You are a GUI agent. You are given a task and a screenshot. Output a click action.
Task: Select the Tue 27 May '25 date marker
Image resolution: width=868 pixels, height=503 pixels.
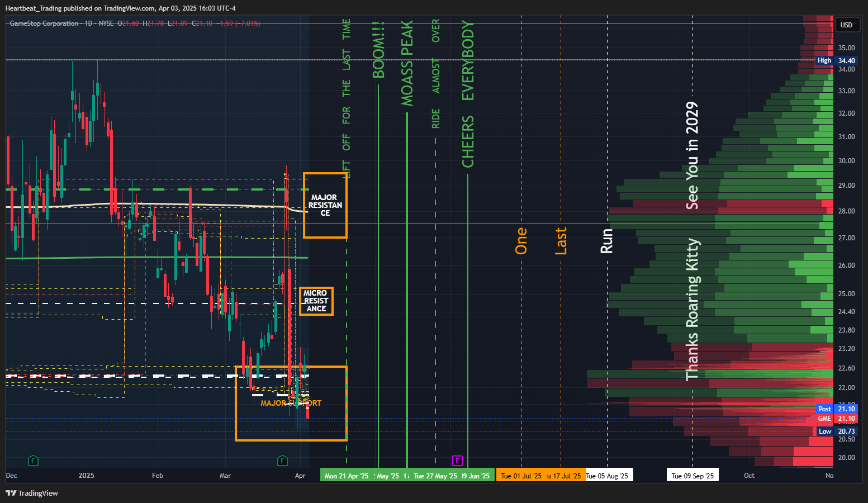(435, 476)
